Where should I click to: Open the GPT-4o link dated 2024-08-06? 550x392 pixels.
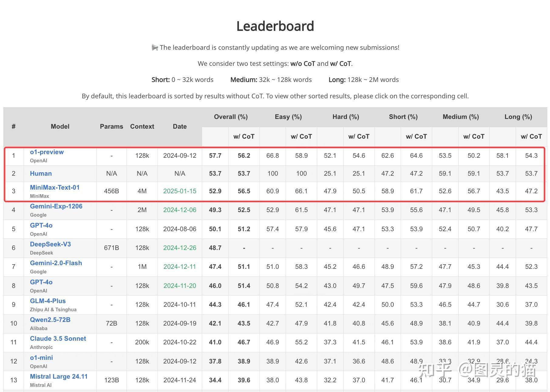point(41,225)
